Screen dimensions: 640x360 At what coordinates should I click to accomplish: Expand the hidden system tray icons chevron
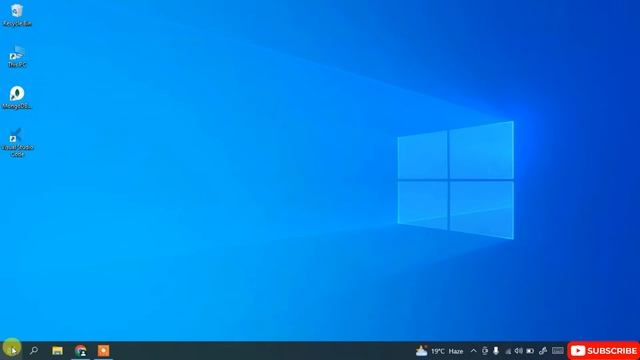(473, 351)
